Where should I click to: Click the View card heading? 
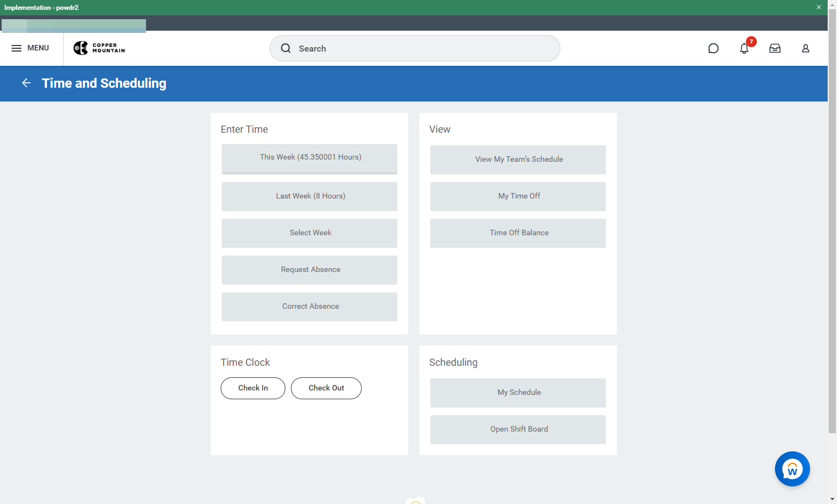(x=440, y=129)
